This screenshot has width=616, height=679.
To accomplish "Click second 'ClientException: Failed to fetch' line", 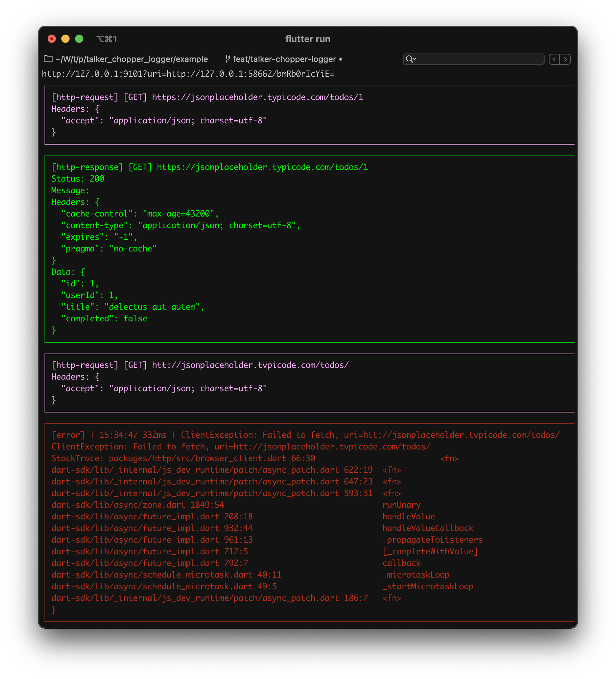I will (241, 447).
